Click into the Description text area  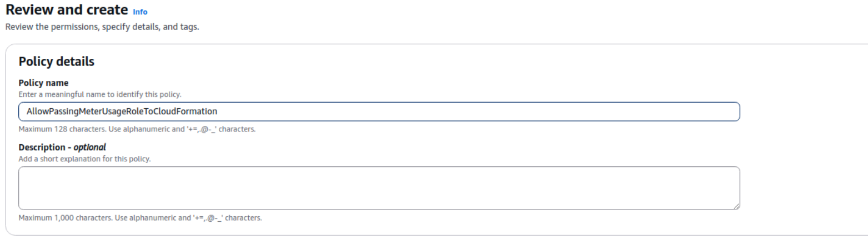tap(379, 187)
